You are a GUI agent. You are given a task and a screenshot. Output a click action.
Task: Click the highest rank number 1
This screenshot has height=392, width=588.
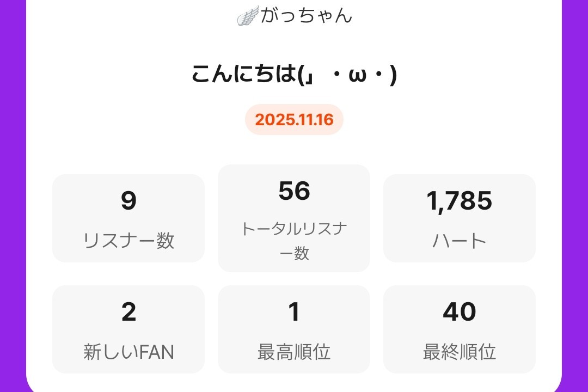tap(294, 312)
